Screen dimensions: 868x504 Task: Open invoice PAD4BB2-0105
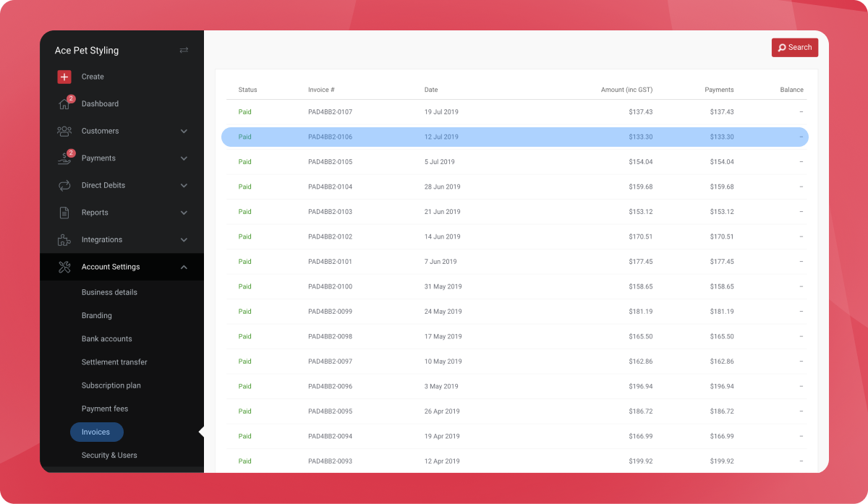(x=330, y=162)
